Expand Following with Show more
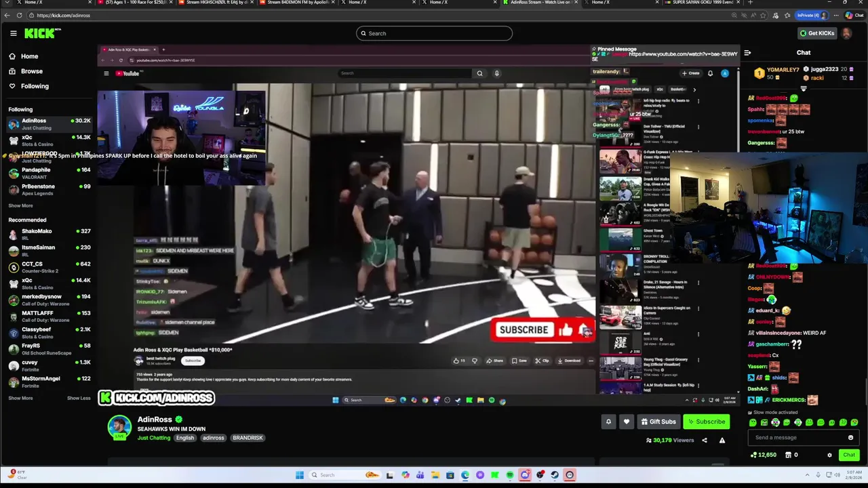This screenshot has height=488, width=868. 20,205
